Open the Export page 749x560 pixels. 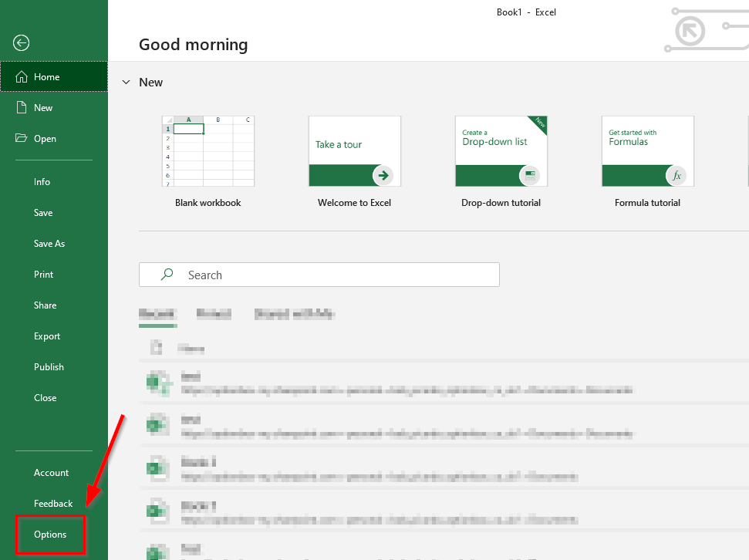tap(54, 336)
